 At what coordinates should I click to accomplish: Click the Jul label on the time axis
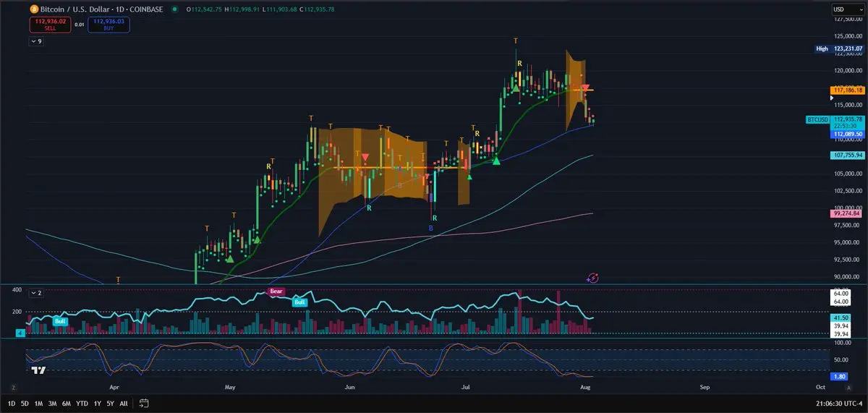[464, 388]
